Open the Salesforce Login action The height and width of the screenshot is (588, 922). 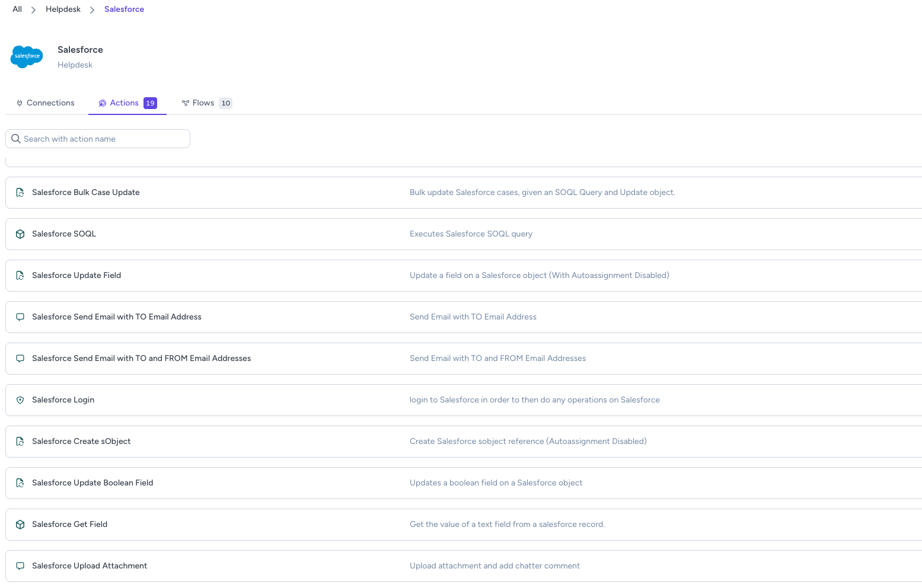(x=464, y=400)
